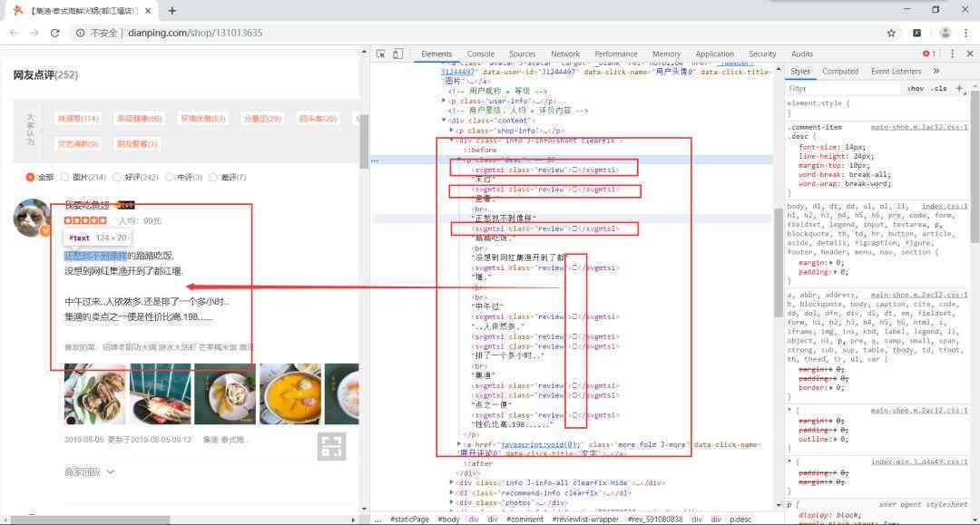Expand the 商家回应 merchant reply chevron

pyautogui.click(x=111, y=472)
